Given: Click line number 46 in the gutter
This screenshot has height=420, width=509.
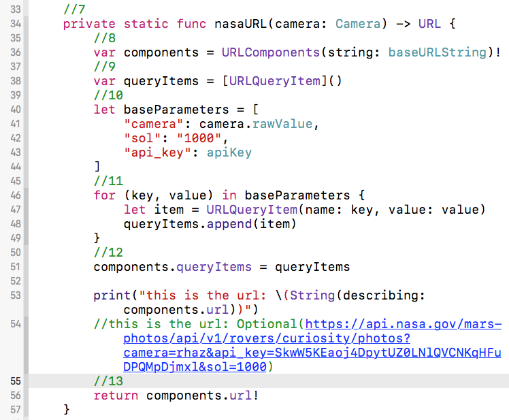Looking at the screenshot, I should click(16, 195).
